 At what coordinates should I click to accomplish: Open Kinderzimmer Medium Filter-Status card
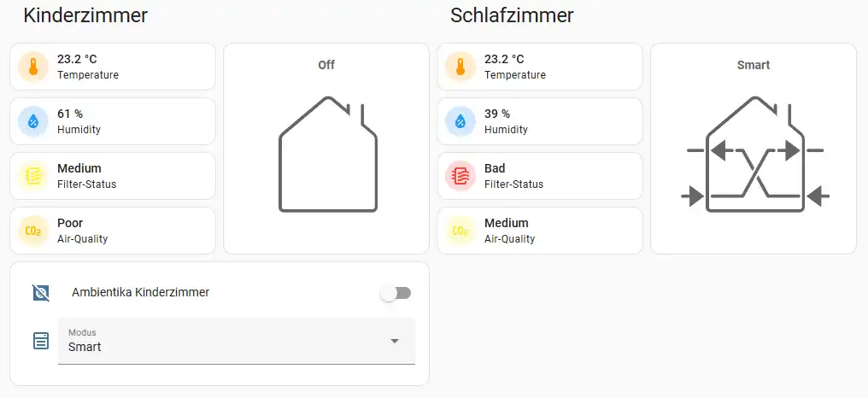[x=128, y=176]
